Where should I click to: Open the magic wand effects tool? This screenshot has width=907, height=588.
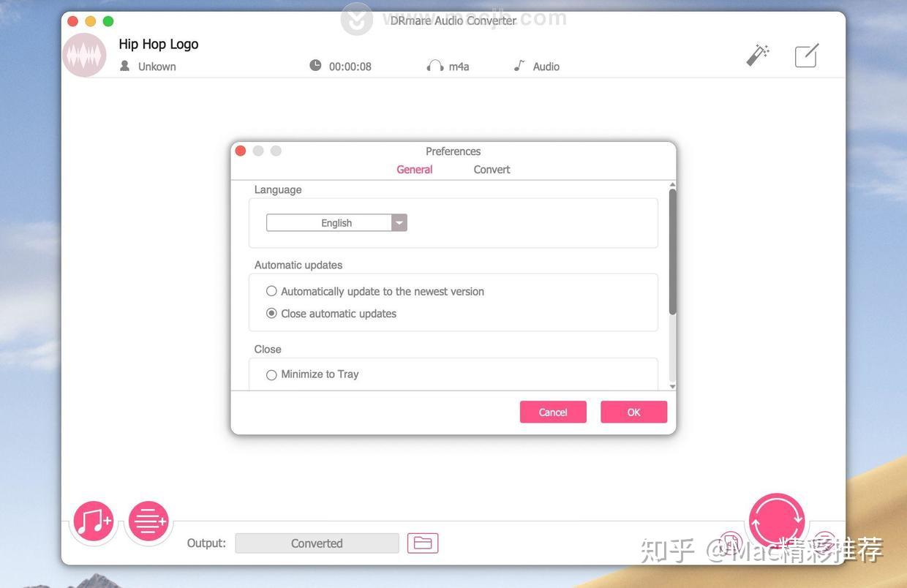click(x=758, y=55)
